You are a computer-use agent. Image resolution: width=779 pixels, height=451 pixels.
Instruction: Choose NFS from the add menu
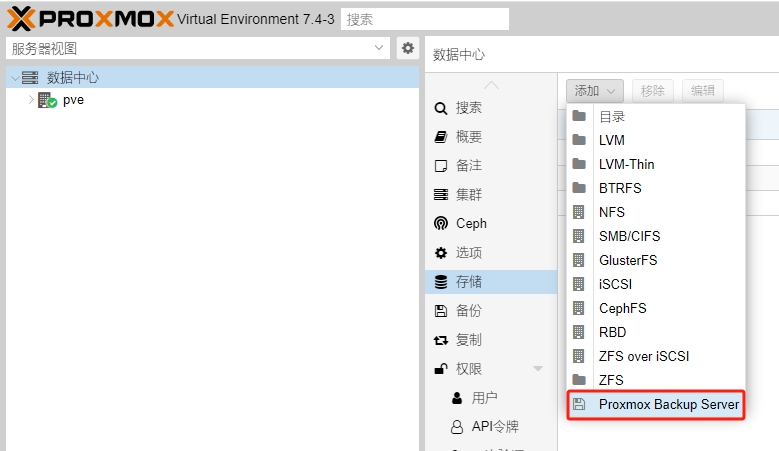[x=611, y=212]
